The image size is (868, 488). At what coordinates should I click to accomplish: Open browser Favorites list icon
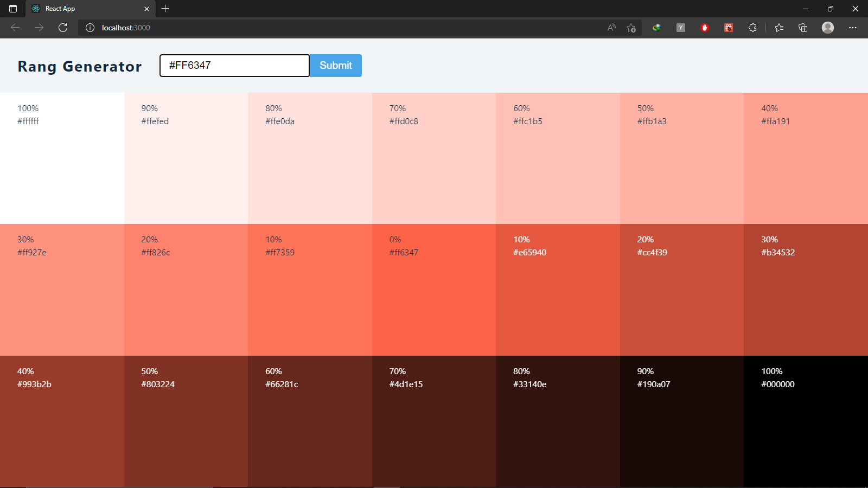[778, 28]
